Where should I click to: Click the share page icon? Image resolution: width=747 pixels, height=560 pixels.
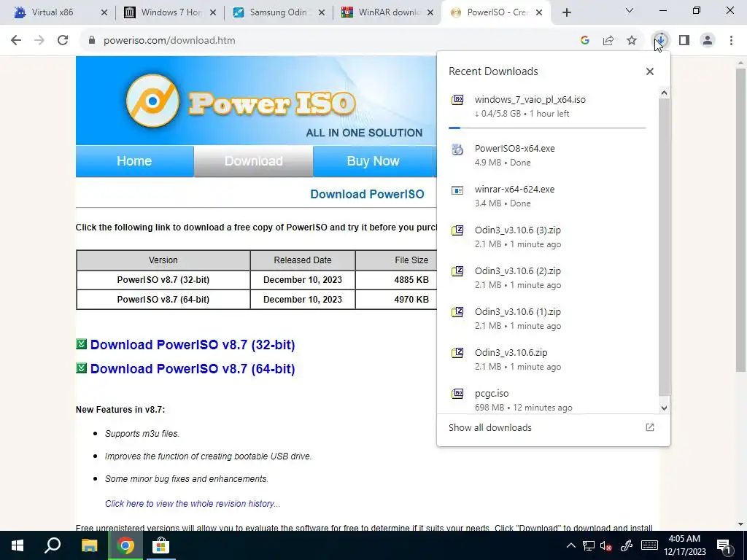point(608,41)
